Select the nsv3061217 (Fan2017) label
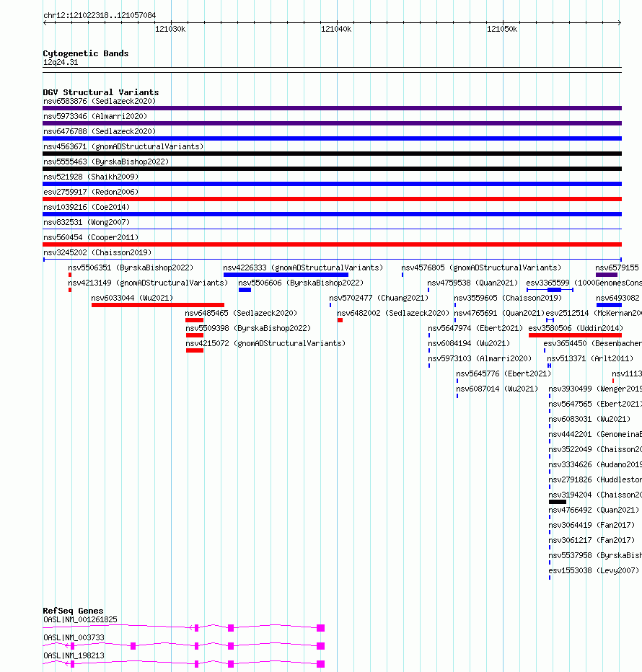The image size is (642, 672). tap(592, 540)
